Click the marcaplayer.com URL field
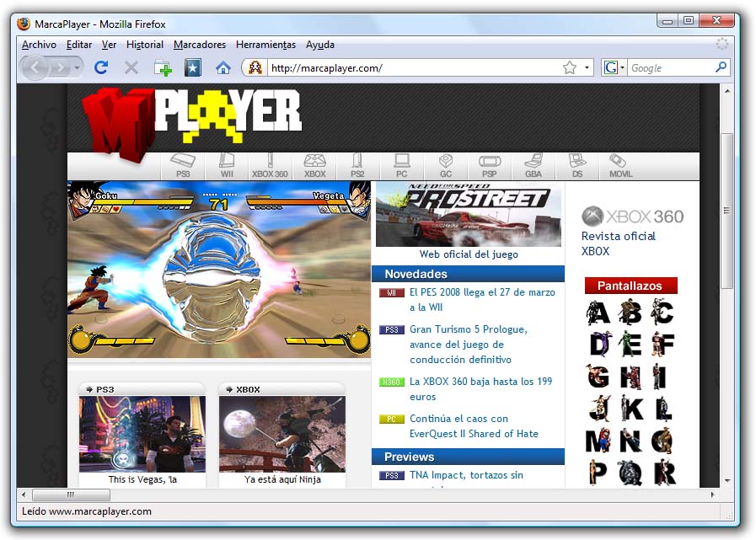756x540 pixels. tap(415, 68)
